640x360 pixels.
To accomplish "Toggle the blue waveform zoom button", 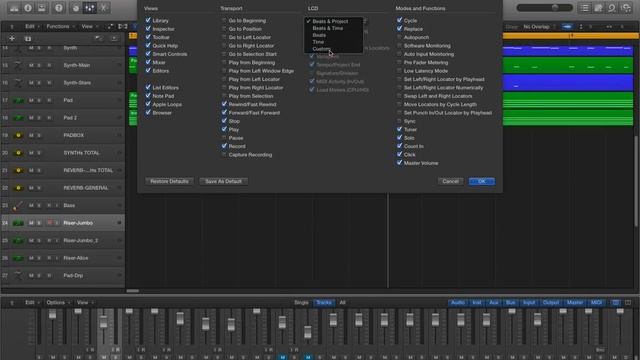I will [x=567, y=27].
